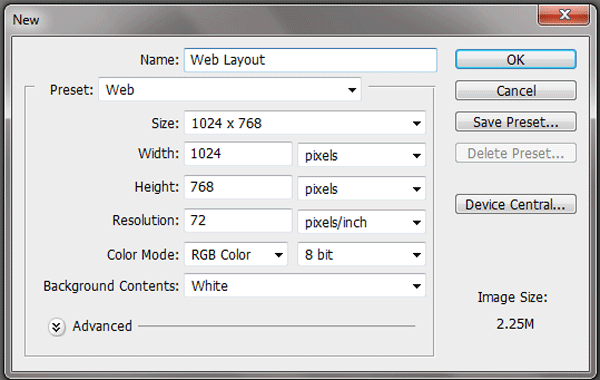
Task: Click the Name field containing Web Layout
Action: 310,60
